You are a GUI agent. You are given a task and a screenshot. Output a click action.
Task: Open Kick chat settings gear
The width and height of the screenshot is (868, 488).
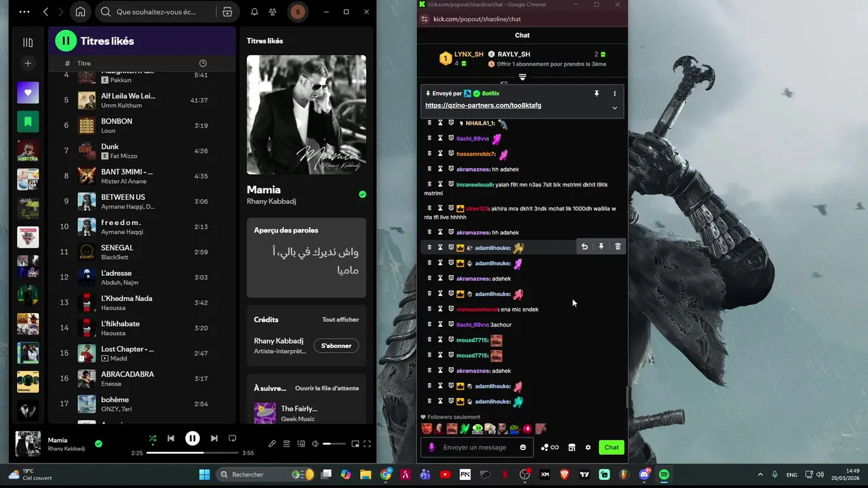[588, 447]
